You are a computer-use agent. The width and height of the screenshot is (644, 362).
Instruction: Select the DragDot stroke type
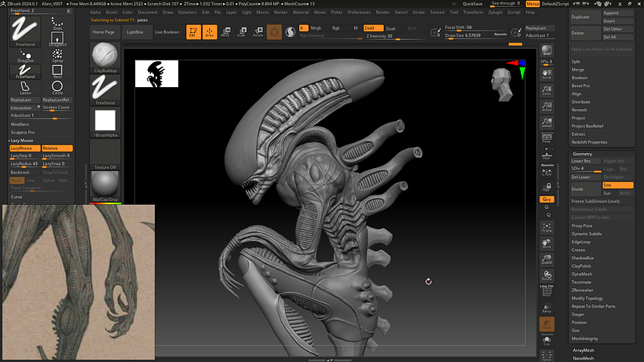[25, 56]
